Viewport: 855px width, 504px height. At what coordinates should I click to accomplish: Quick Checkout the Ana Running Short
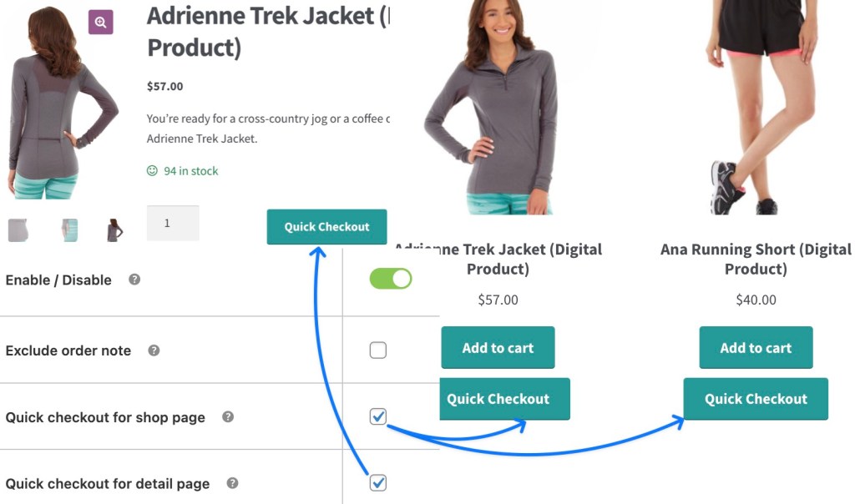click(756, 399)
